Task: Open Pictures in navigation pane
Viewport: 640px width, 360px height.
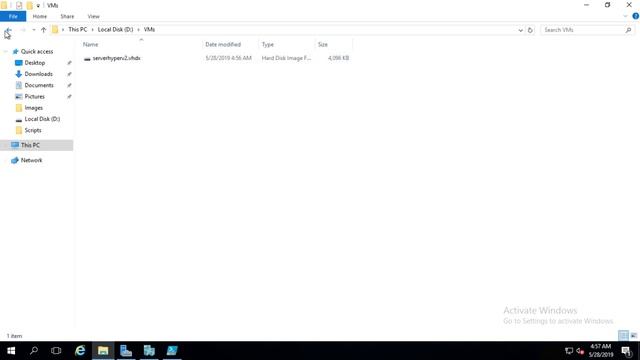Action: (34, 96)
